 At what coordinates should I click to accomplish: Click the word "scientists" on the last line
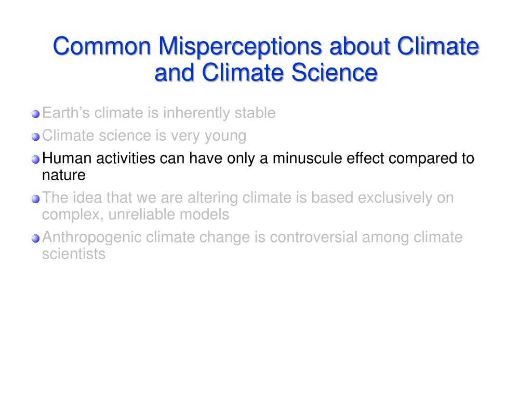click(74, 254)
